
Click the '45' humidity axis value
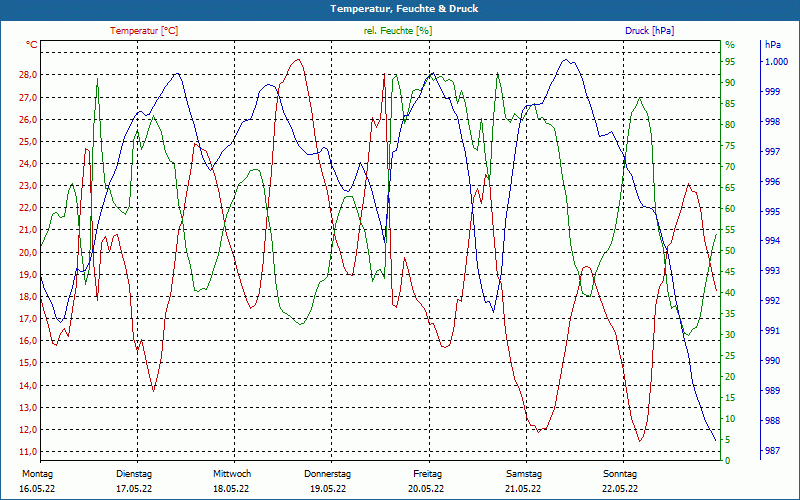click(730, 272)
